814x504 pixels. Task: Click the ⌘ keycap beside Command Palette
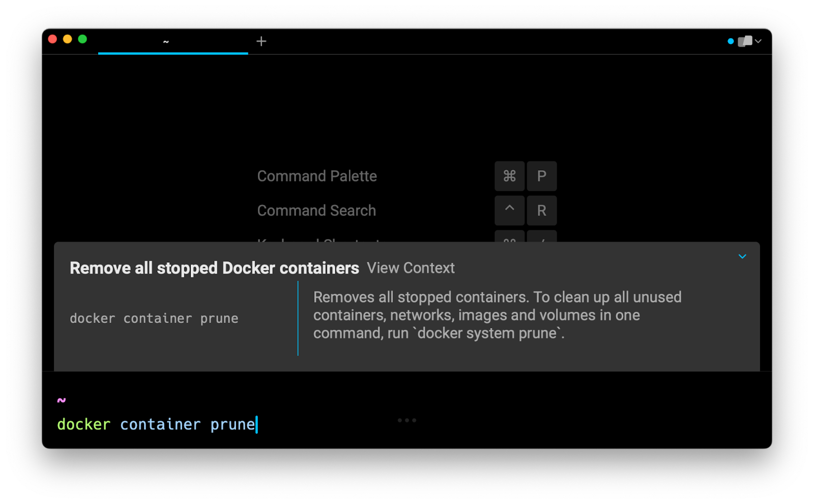pos(509,176)
